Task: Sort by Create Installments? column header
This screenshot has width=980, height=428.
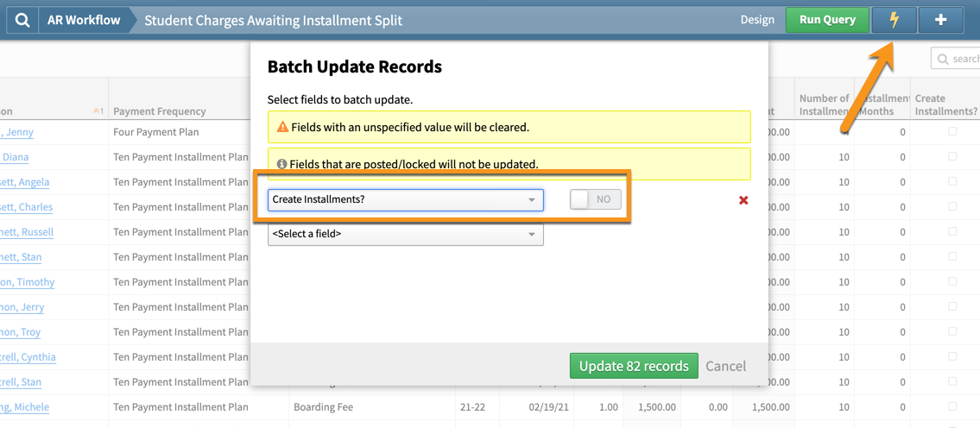Action: [x=945, y=104]
